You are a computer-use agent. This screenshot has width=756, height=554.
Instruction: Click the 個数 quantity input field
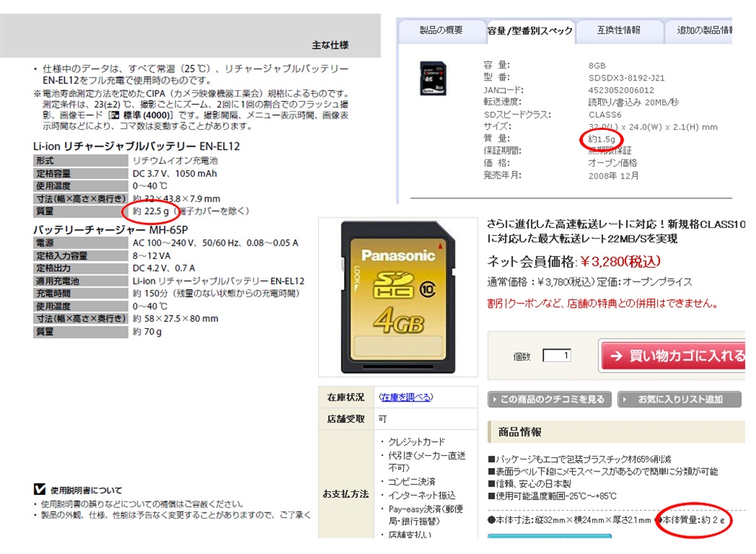(x=557, y=356)
